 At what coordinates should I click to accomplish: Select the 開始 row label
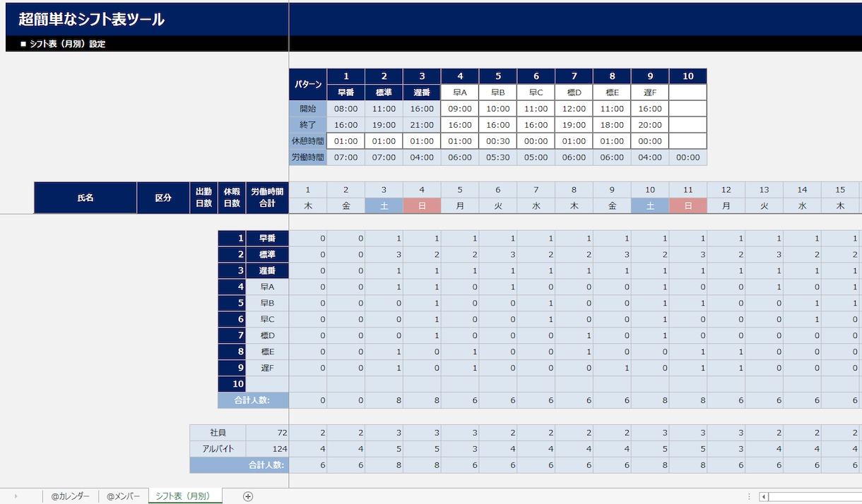click(x=308, y=109)
